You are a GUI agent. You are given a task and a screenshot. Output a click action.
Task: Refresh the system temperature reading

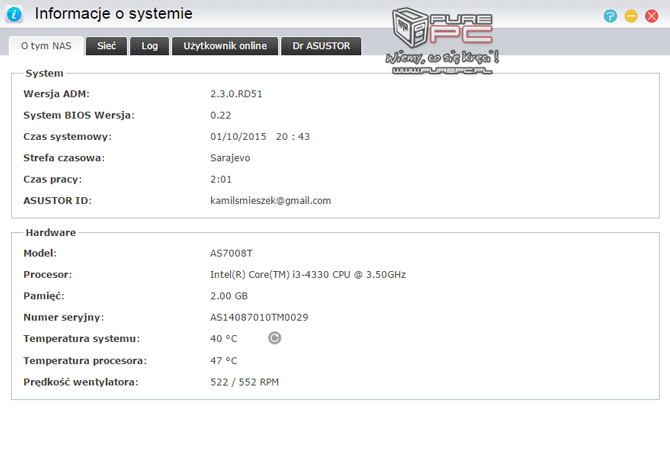(274, 338)
